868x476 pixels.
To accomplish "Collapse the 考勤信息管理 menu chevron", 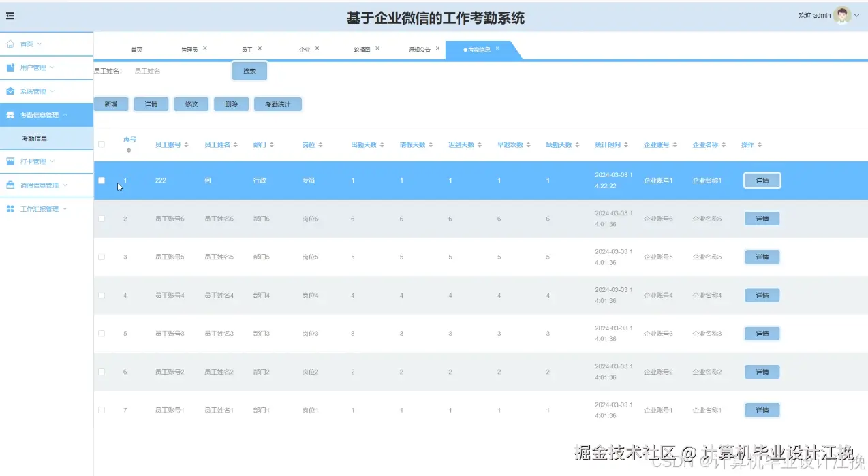I will click(65, 114).
